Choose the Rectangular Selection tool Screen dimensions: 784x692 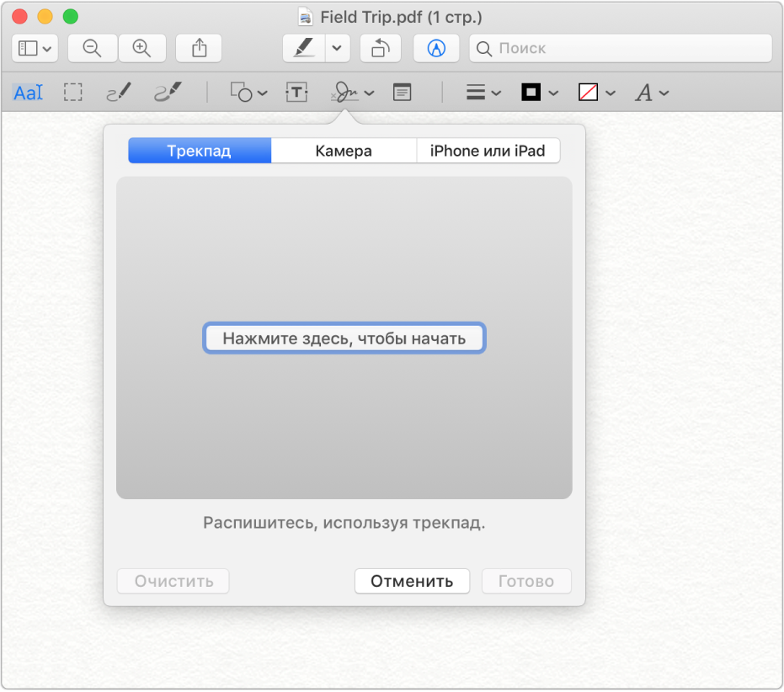[73, 93]
